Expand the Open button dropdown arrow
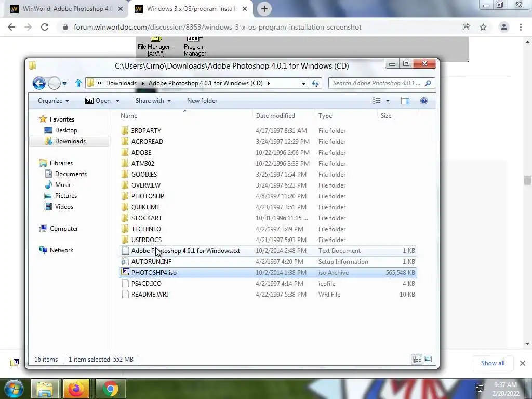The image size is (532, 399). (x=118, y=101)
